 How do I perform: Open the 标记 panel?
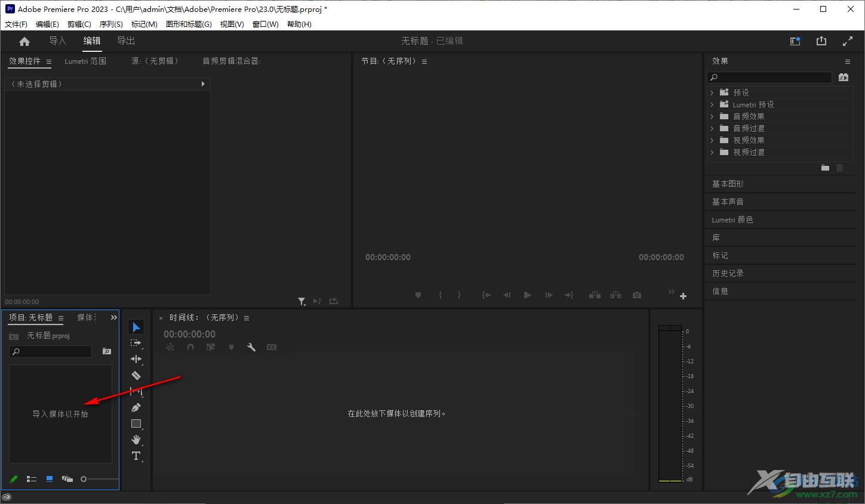pos(720,255)
